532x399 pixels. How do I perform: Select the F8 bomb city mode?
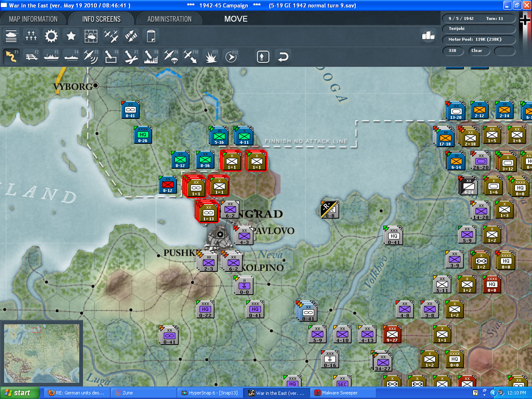151,57
